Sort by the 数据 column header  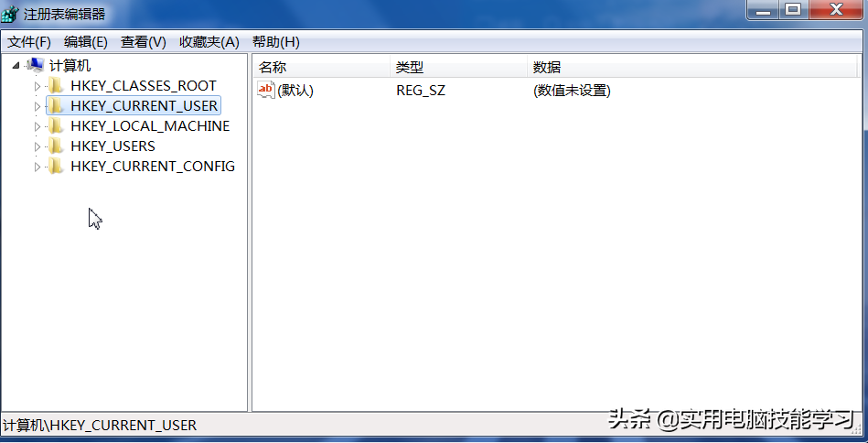(692, 68)
